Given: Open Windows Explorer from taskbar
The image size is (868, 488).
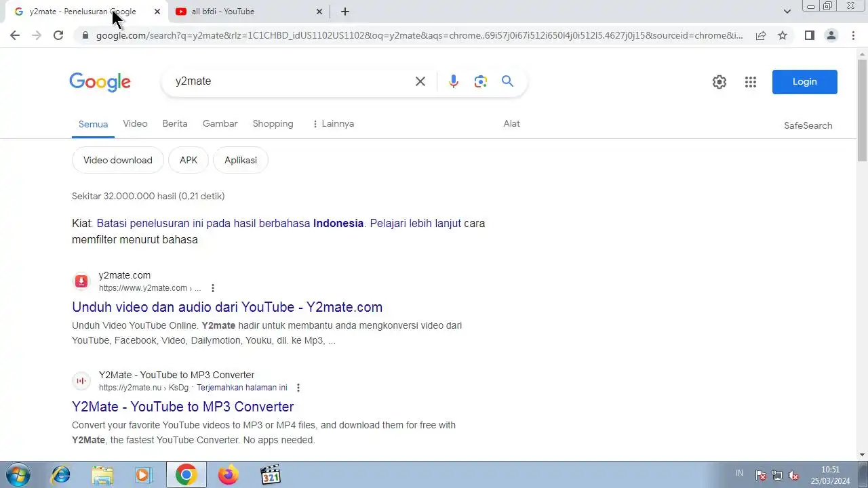Looking at the screenshot, I should coord(102,475).
